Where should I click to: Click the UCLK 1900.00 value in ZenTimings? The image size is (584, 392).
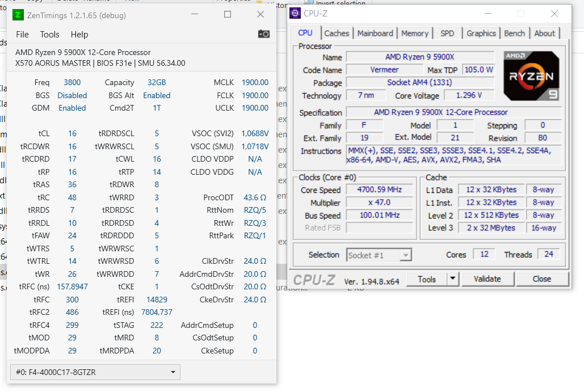click(255, 108)
